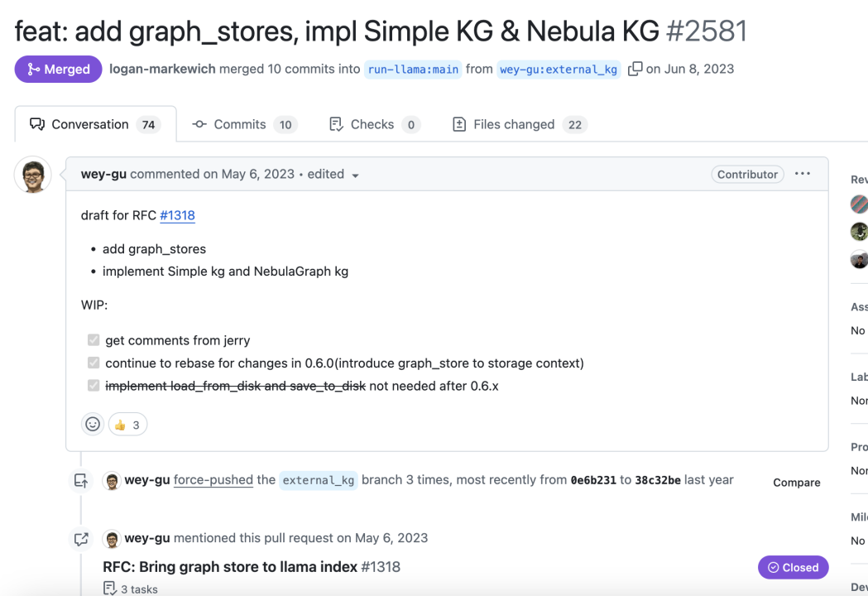
Task: Switch to the Commits tab
Action: click(243, 124)
